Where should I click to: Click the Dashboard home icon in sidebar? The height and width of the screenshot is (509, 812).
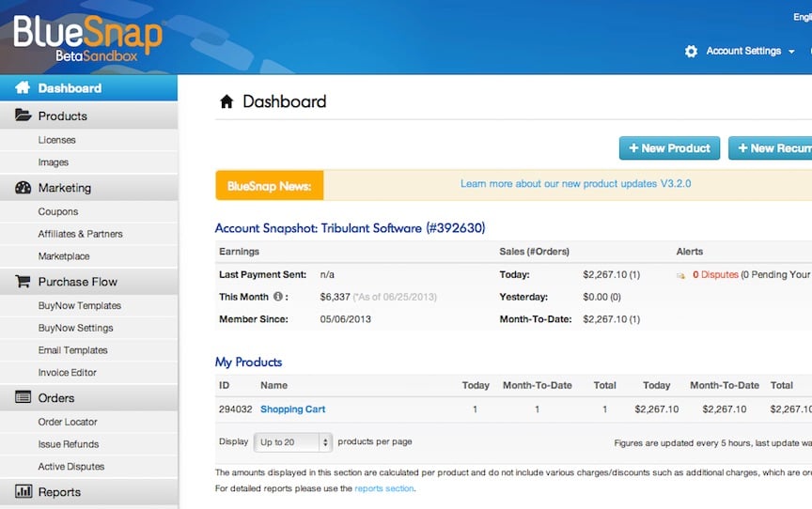(x=23, y=87)
